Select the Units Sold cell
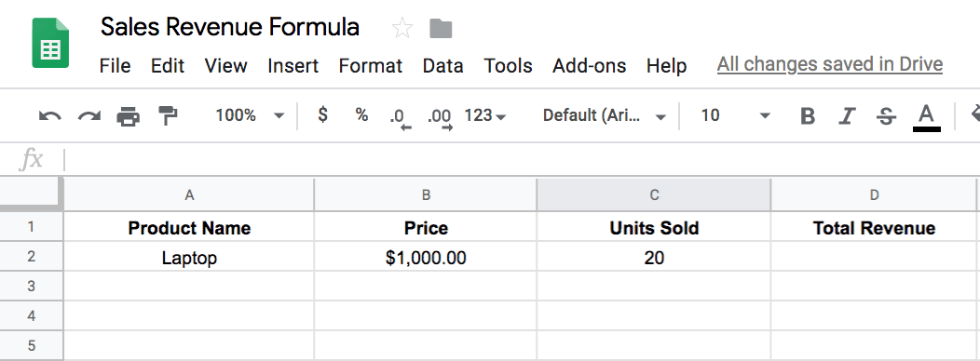Viewport: 980px width, 361px height. (x=654, y=227)
